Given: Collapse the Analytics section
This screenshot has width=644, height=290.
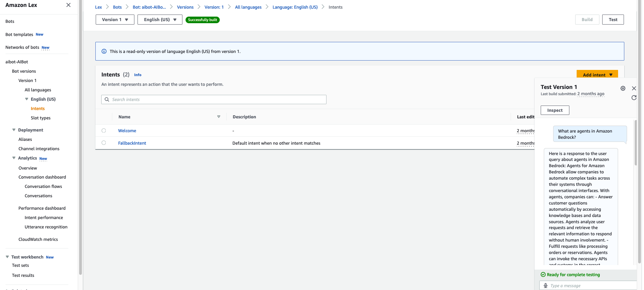Looking at the screenshot, I should click(14, 158).
